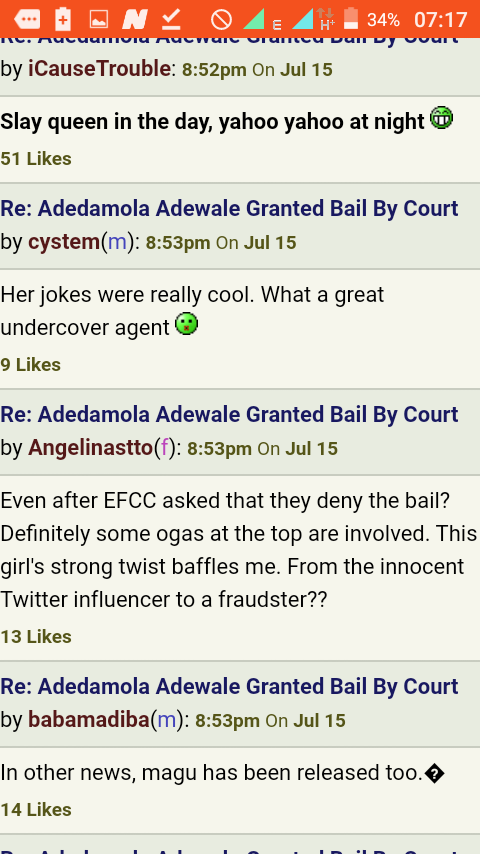Open thread title above Angelinastto's post
480x854 pixels.
[229, 414]
